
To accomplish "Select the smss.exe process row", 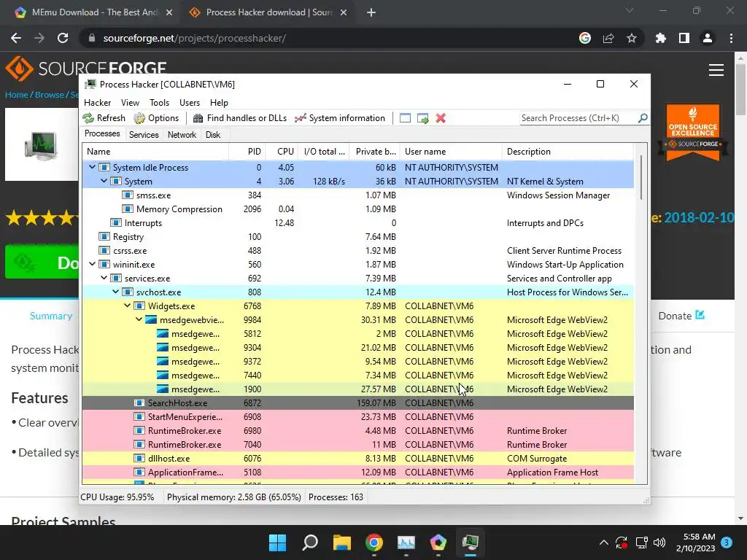I will 357,195.
